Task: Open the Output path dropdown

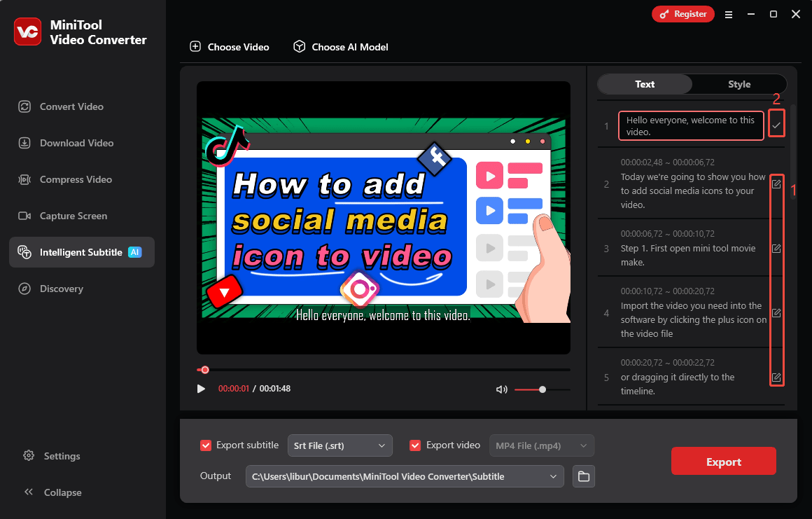Action: click(405, 476)
